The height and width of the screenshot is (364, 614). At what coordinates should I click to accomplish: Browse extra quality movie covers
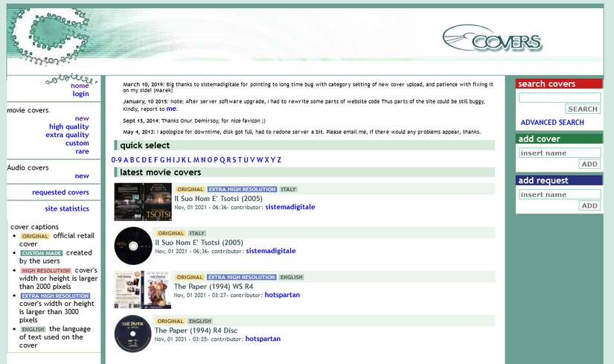click(x=67, y=135)
